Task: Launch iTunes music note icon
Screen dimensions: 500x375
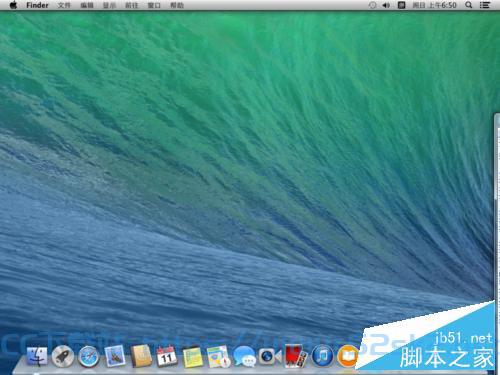Action: tap(322, 356)
